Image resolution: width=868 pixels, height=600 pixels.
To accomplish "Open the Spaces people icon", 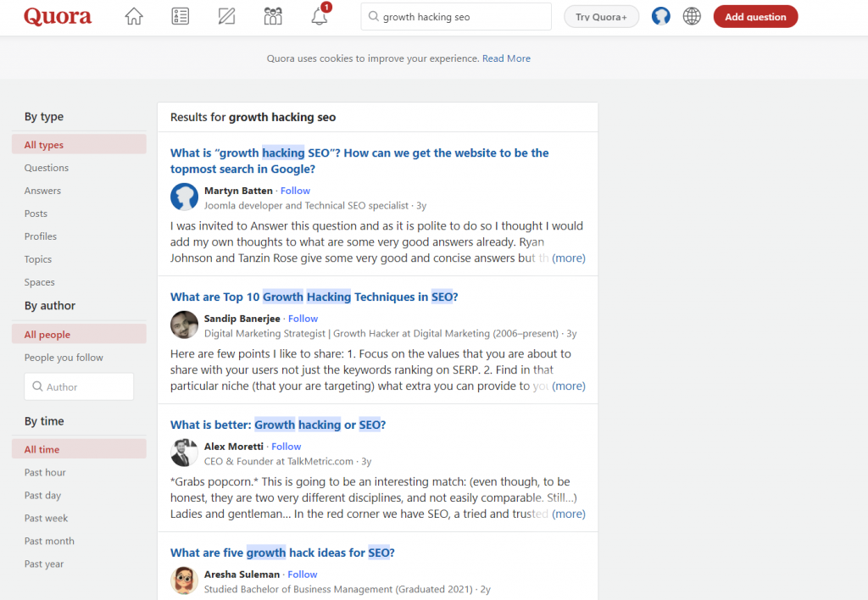I will (273, 17).
